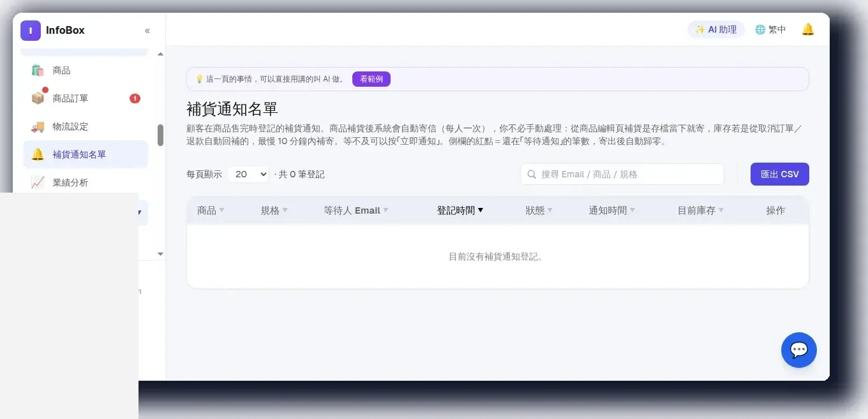Click the 業績分析 chart icon
Image resolution: width=868 pixels, height=419 pixels.
click(x=38, y=182)
